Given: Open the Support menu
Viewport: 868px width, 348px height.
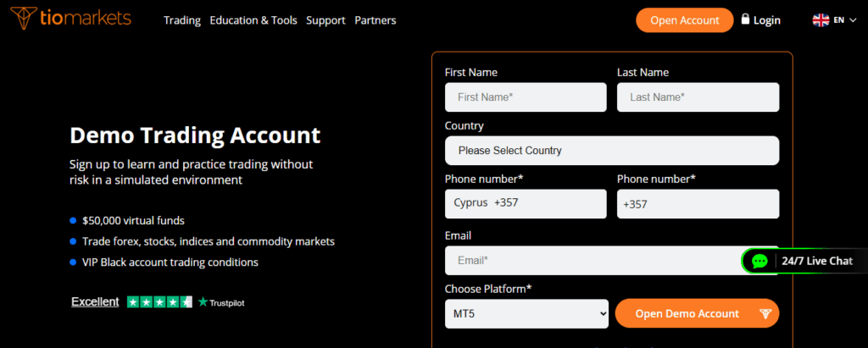Looking at the screenshot, I should (x=325, y=20).
